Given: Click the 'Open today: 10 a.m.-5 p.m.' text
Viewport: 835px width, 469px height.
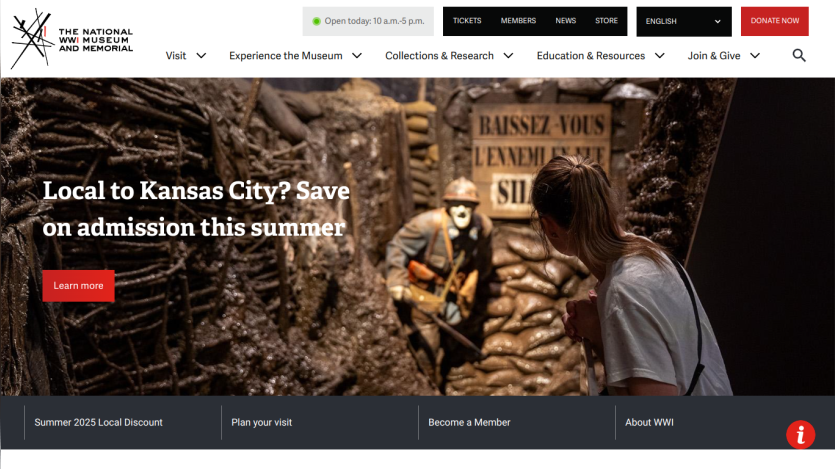Looking at the screenshot, I should click(x=374, y=21).
